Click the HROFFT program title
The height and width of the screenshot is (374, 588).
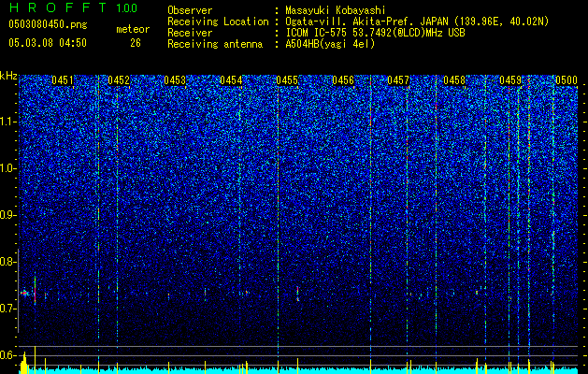58,7
